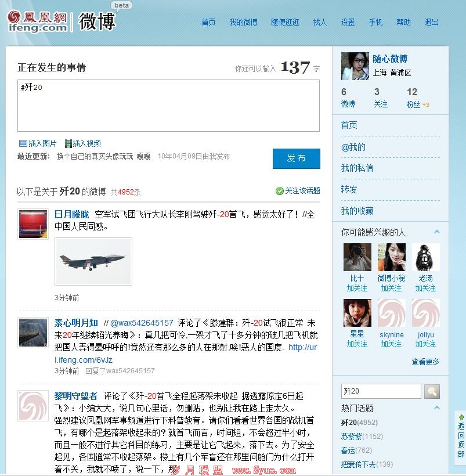Open hot topic 苏紫紫(1152)
The width and height of the screenshot is (466, 476).
362,437
